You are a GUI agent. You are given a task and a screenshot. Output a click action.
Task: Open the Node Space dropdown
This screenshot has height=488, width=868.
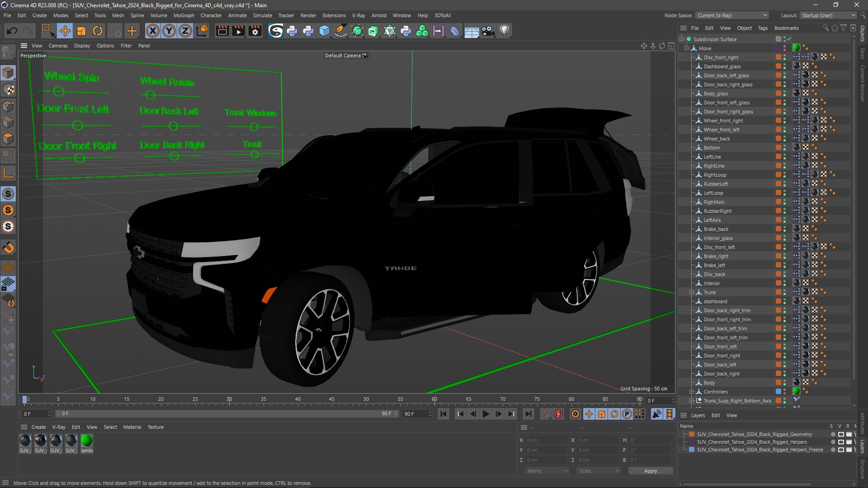732,15
